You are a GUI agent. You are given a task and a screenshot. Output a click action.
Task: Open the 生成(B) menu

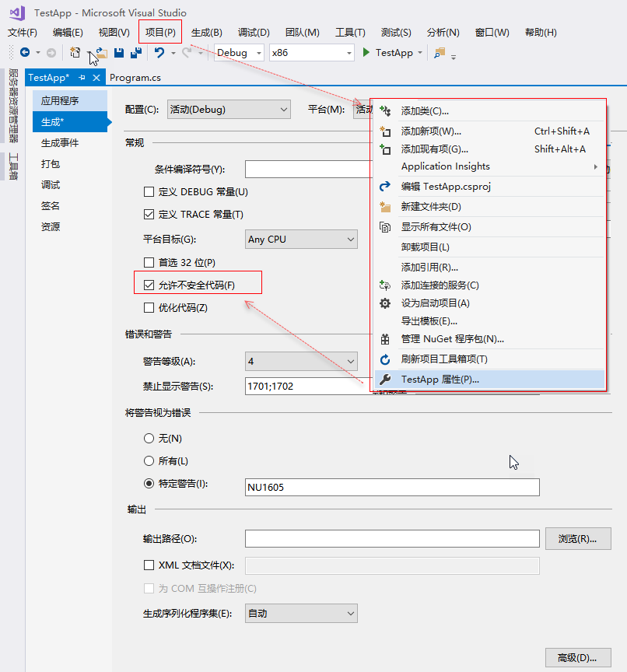[x=207, y=32]
